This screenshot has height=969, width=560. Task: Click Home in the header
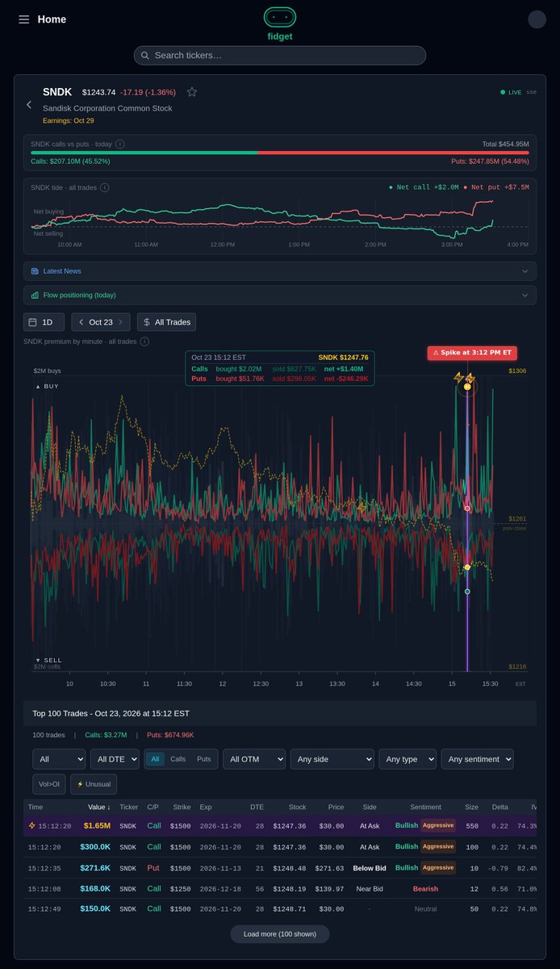(52, 19)
